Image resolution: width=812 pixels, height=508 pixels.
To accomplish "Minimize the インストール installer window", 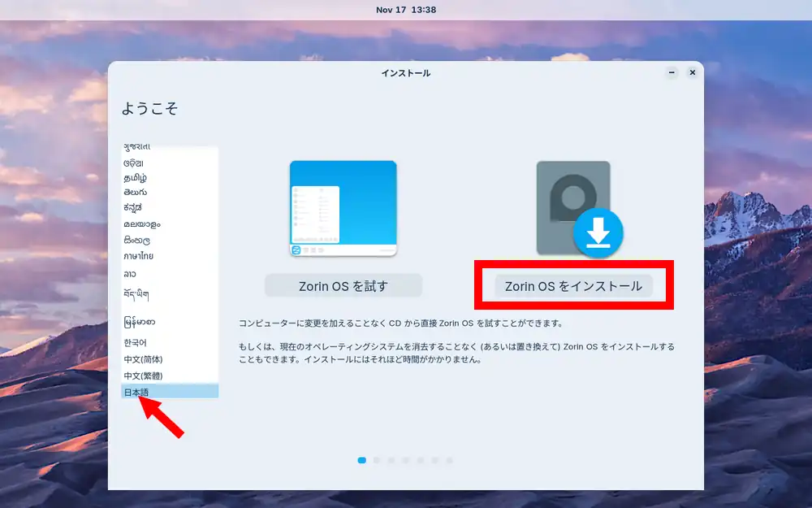I will [672, 72].
